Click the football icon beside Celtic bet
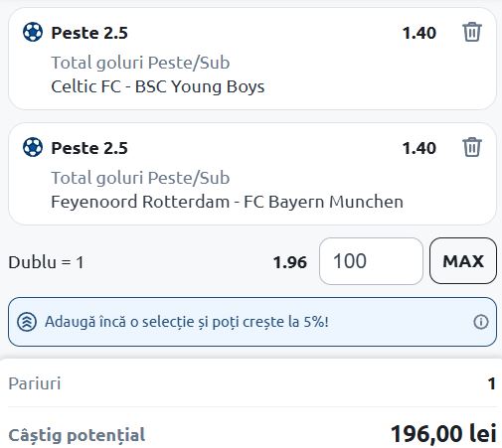The image size is (502, 448). (x=33, y=32)
